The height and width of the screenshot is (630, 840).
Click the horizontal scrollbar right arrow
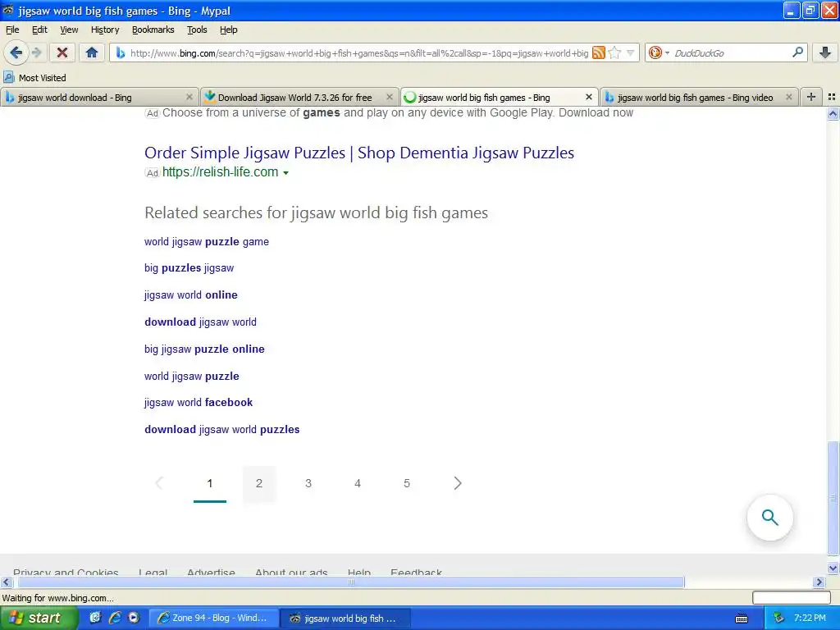(x=819, y=582)
